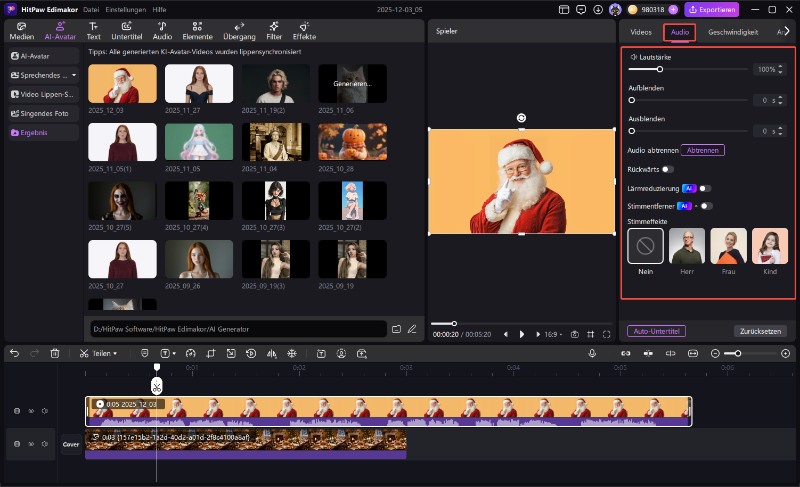800x487 pixels.
Task: Enable the Lärmreduzierung AI switch
Action: [705, 189]
